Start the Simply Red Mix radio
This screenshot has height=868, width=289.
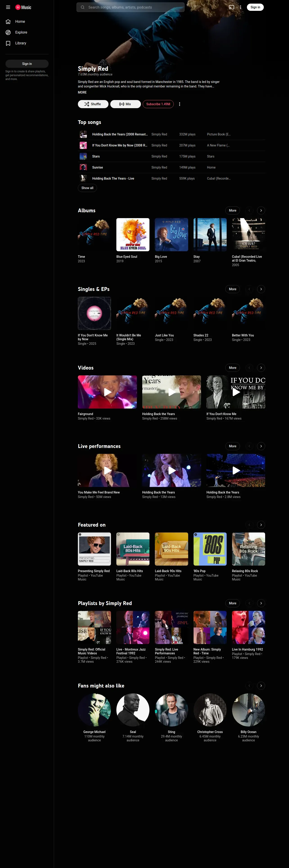point(126,104)
